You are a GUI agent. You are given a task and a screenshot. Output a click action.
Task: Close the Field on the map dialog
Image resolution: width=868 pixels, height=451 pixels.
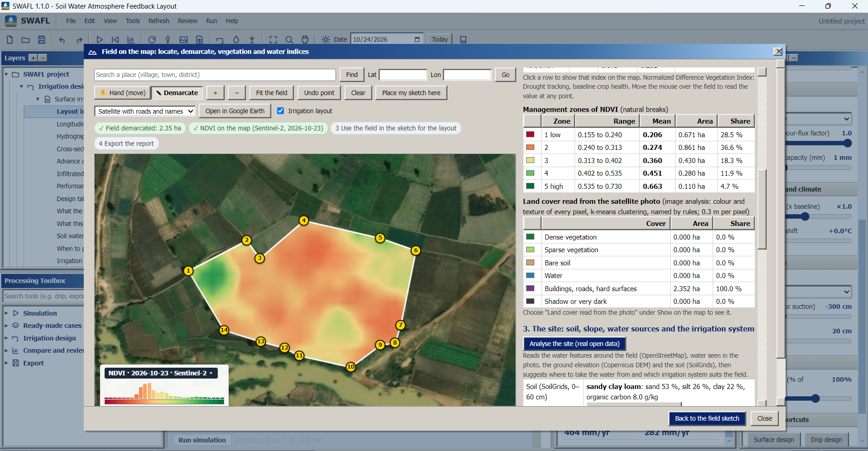(778, 52)
